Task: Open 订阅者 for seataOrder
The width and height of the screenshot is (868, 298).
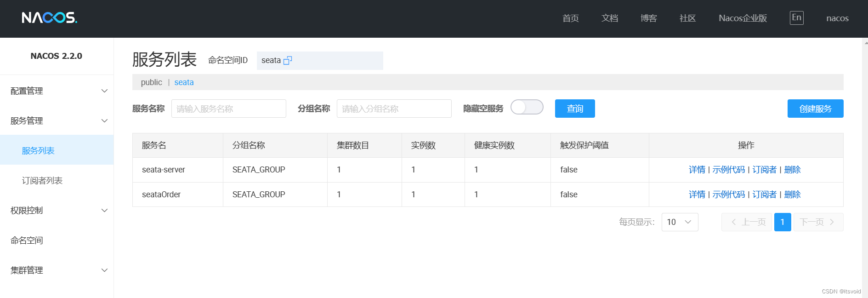Action: pyautogui.click(x=764, y=195)
